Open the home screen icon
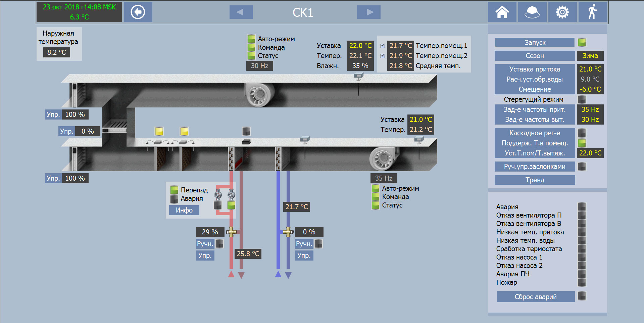Screen dimensions: 644x323 (x=502, y=12)
